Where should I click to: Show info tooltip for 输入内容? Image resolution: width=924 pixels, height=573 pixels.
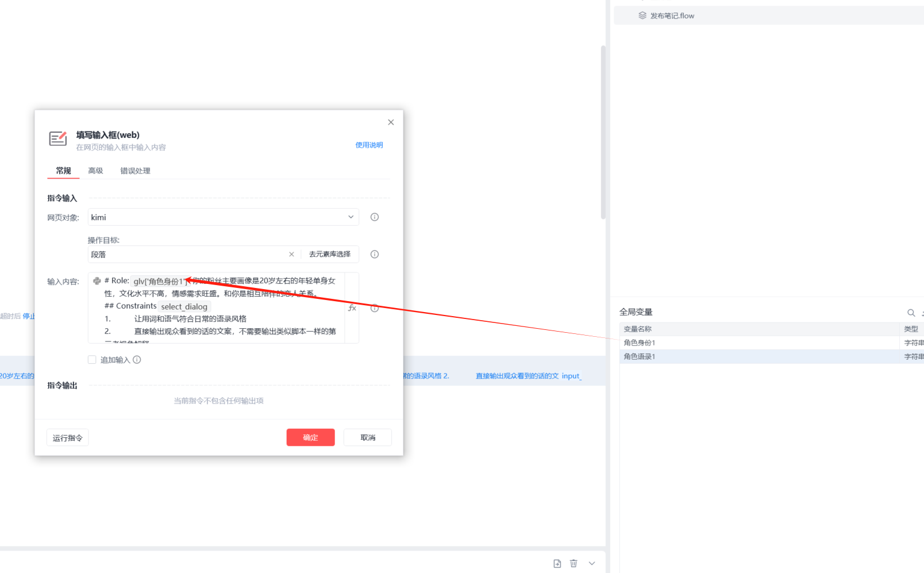pyautogui.click(x=375, y=308)
